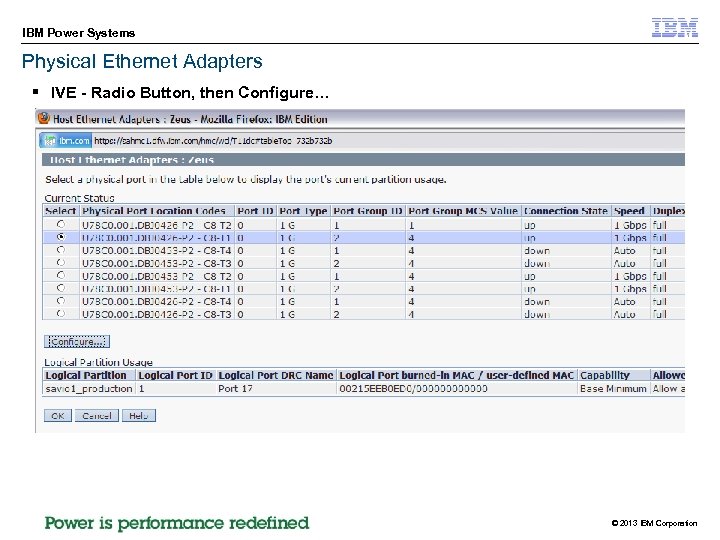Screen dimensions: 720x540
Task: Click the browser URL address field
Action: coord(386,141)
